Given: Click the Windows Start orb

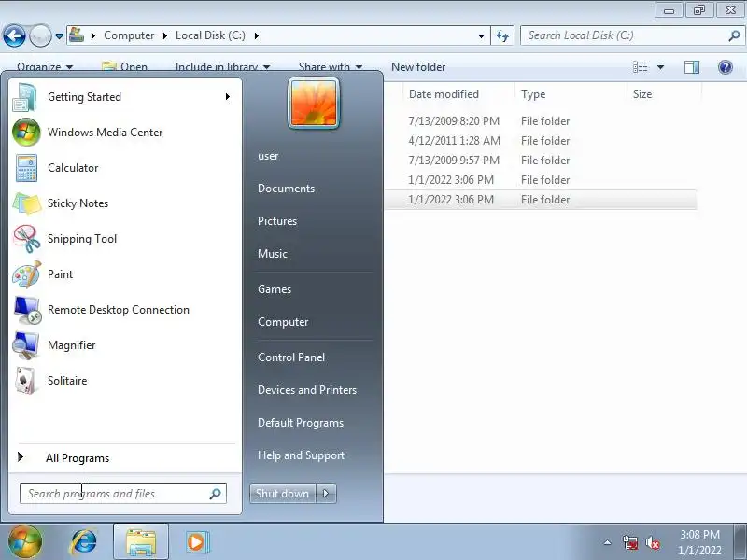Looking at the screenshot, I should (x=25, y=541).
